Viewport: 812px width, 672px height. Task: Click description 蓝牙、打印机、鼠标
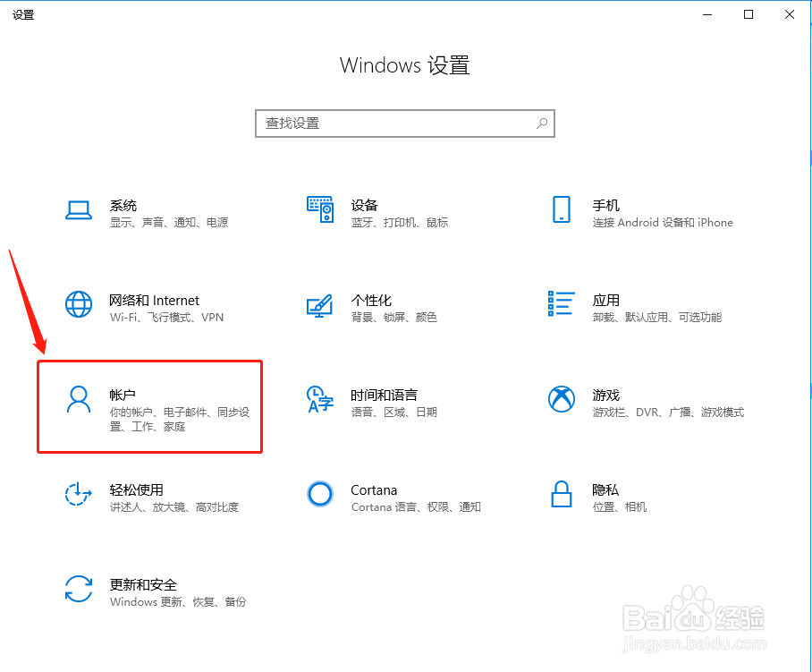tap(399, 223)
